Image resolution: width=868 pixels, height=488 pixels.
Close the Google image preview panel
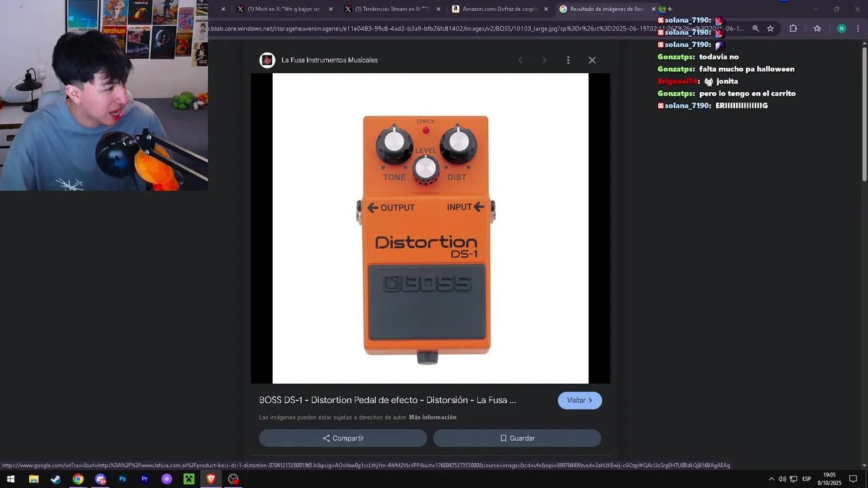click(592, 60)
